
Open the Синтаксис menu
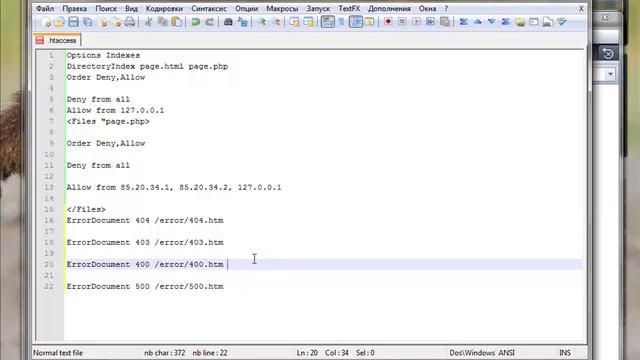click(x=209, y=8)
